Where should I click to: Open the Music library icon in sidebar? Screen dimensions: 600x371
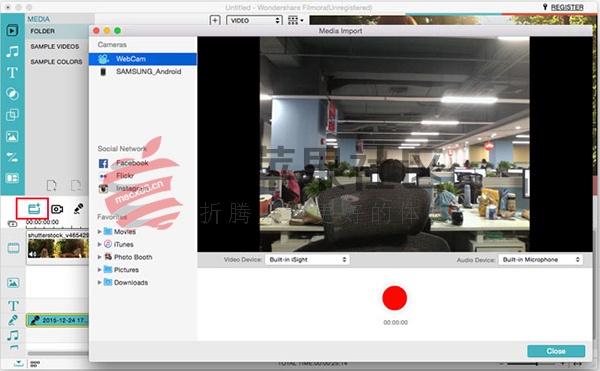(12, 51)
